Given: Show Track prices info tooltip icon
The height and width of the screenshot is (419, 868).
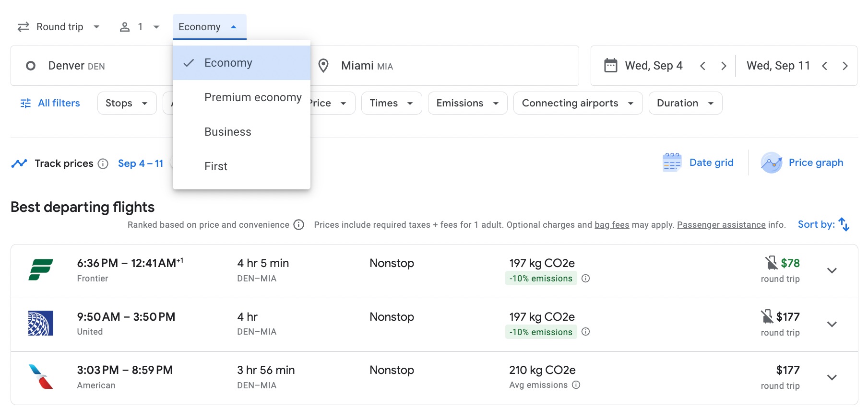Looking at the screenshot, I should [x=103, y=163].
